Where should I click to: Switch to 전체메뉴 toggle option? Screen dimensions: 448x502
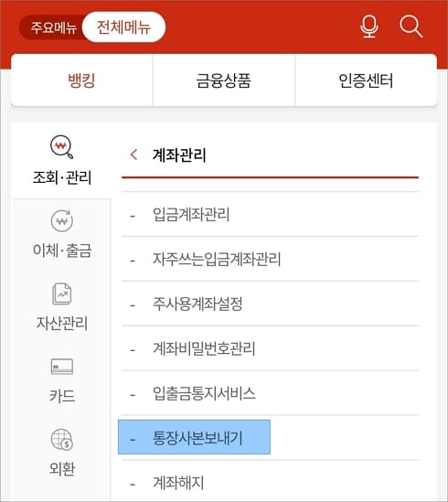click(124, 27)
